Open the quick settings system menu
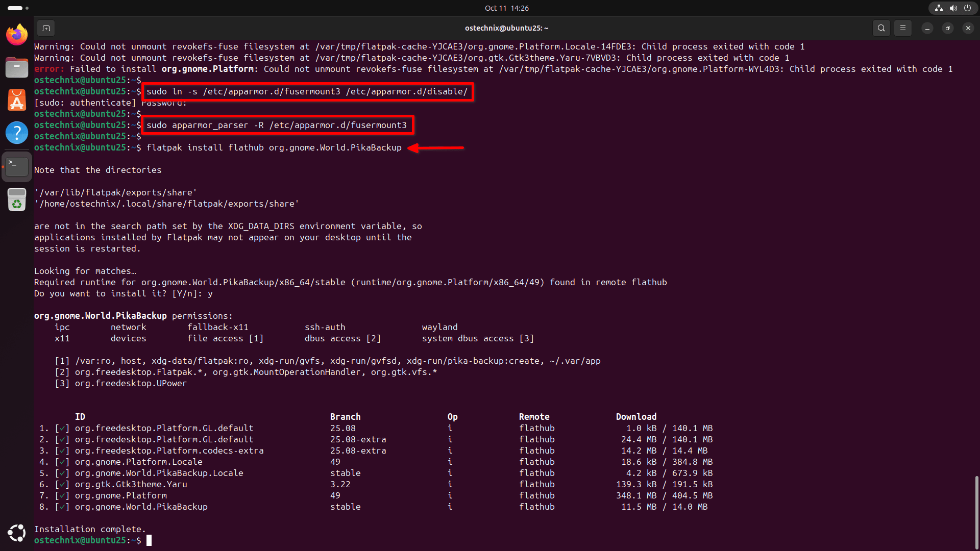This screenshot has height=551, width=980. click(x=953, y=8)
